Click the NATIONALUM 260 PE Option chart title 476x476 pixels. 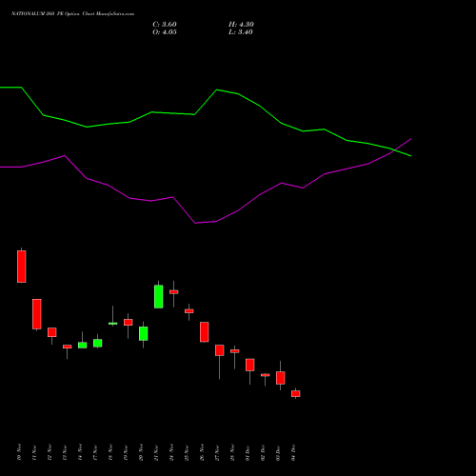72,14
